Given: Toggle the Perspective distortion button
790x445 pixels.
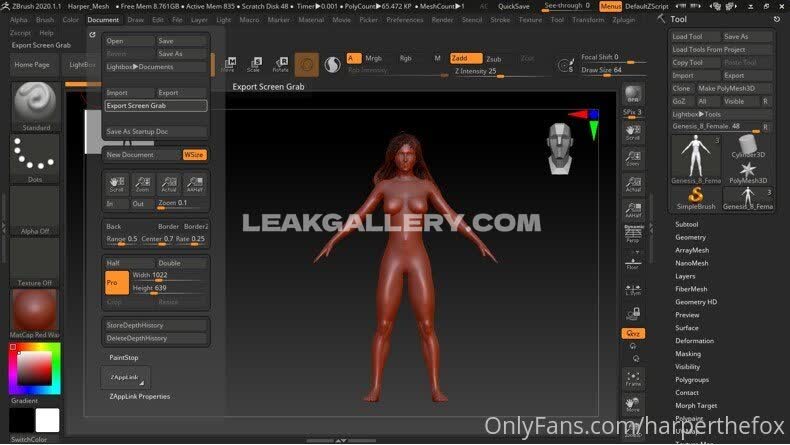Looking at the screenshot, I should tap(633, 233).
